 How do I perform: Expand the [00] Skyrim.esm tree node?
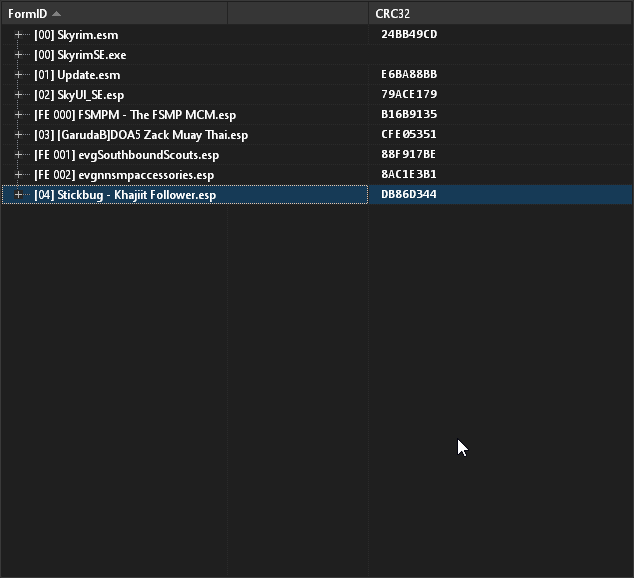18,35
